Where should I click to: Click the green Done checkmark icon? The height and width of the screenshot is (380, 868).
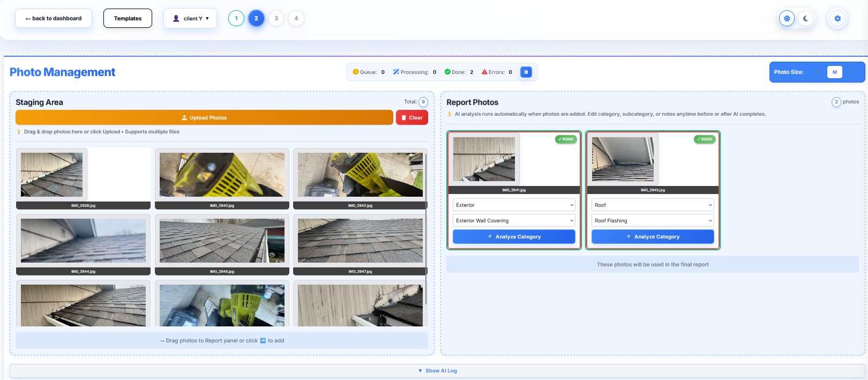tap(447, 72)
